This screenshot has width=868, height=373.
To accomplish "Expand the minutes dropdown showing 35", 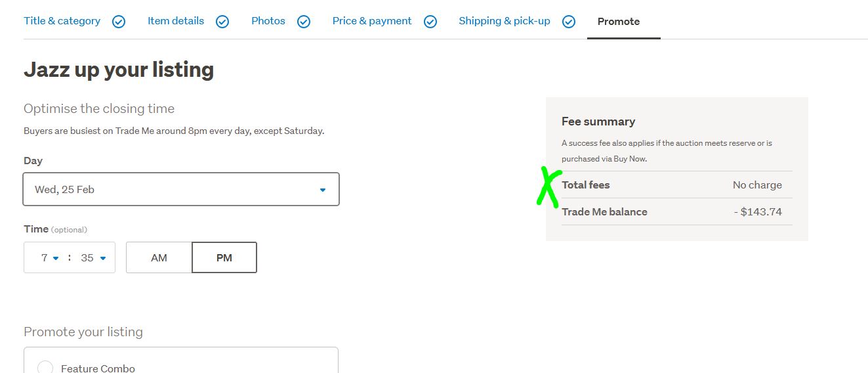I will (x=93, y=257).
